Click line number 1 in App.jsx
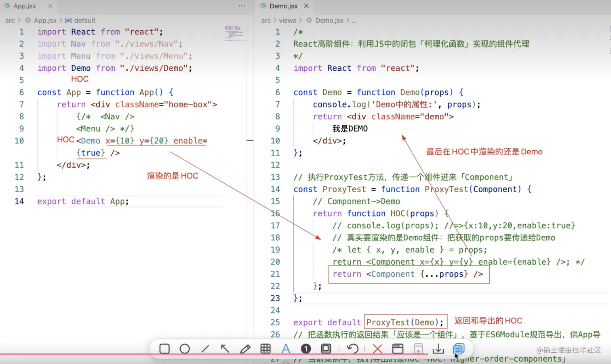This screenshot has width=611, height=364. click(22, 32)
